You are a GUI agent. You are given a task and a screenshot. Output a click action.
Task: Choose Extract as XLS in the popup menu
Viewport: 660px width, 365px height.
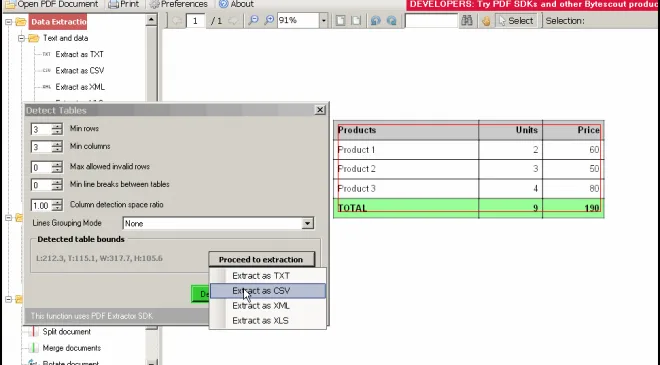[x=268, y=321]
